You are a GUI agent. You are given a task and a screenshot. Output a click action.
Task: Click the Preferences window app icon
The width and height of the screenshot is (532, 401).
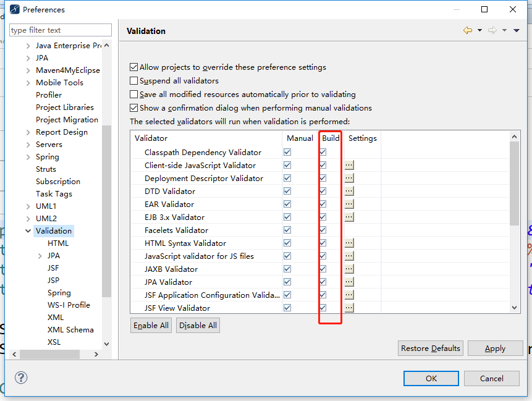[15, 9]
